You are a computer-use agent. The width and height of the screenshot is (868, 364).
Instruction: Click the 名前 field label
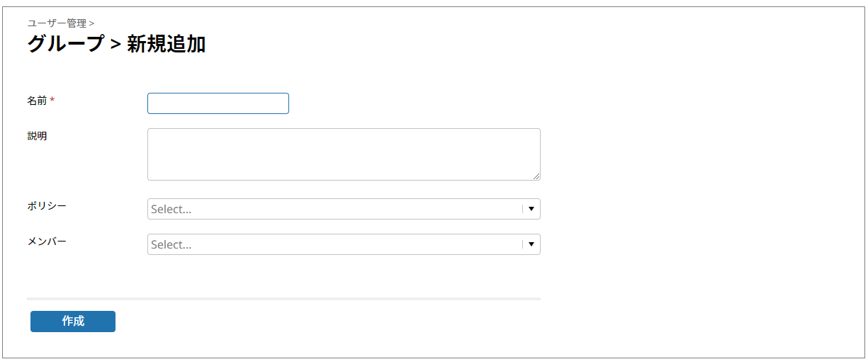[x=37, y=101]
